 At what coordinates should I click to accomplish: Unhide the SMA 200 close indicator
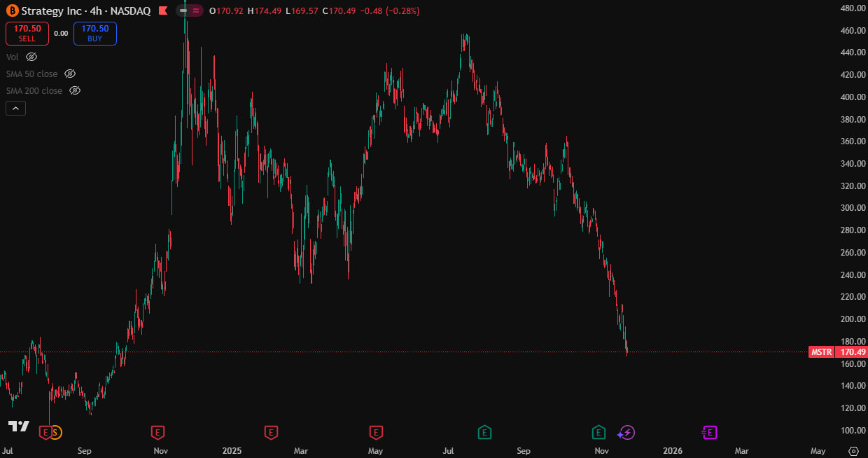tap(75, 90)
